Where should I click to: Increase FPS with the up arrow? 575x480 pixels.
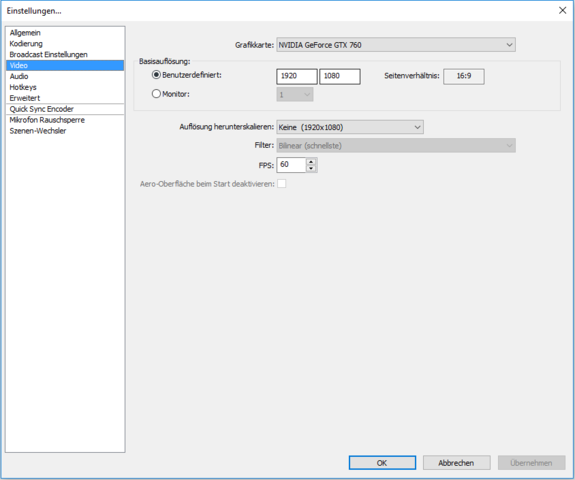[311, 161]
